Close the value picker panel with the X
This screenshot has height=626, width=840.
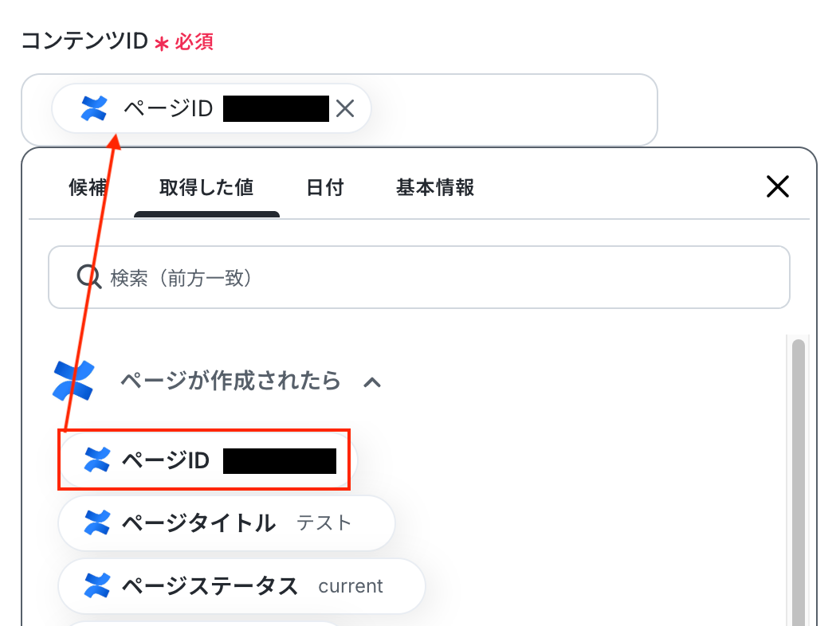(777, 186)
